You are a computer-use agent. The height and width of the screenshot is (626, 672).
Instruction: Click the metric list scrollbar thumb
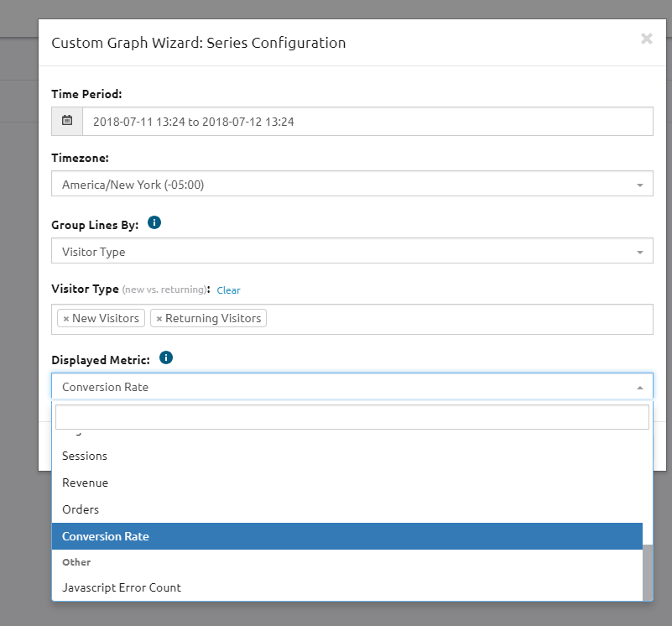tap(648, 573)
